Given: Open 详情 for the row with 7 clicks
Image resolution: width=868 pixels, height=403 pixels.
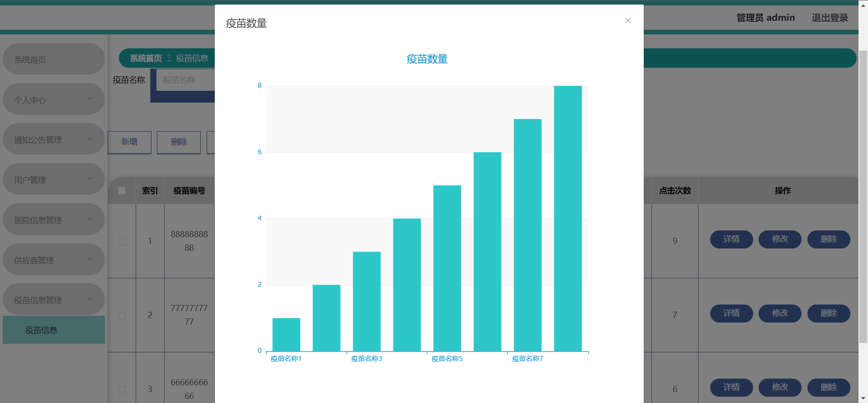Looking at the screenshot, I should click(x=731, y=314).
